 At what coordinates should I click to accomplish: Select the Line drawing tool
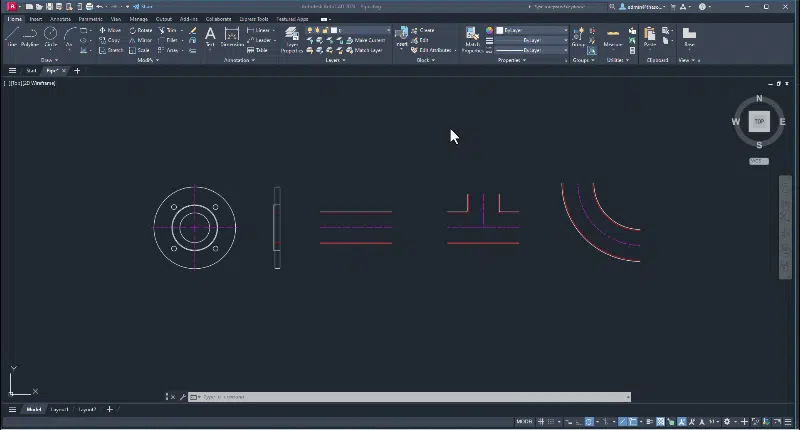point(12,37)
